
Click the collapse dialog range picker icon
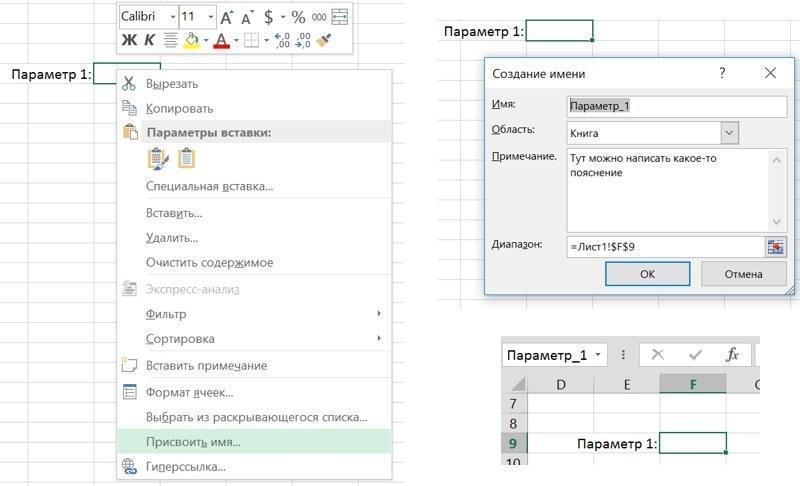775,246
